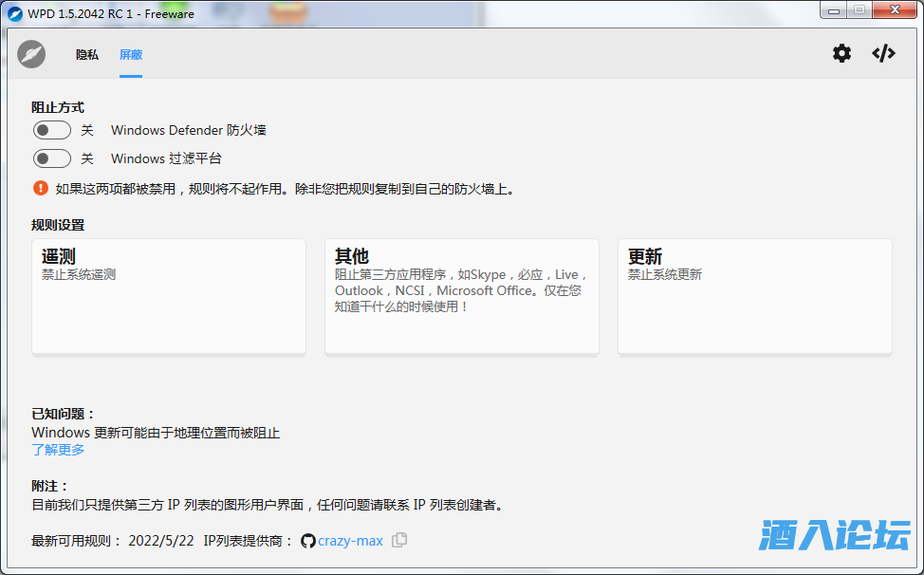This screenshot has width=924, height=575.
Task: Click the WPD title bar app icon
Action: (x=15, y=13)
